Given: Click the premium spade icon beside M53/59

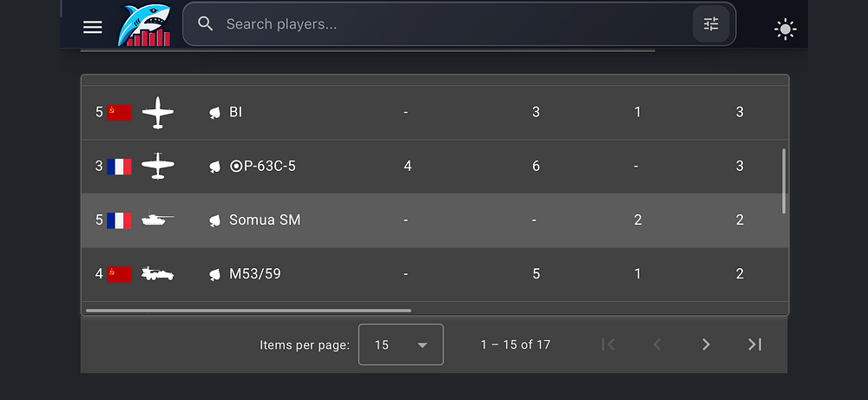Looking at the screenshot, I should point(215,274).
